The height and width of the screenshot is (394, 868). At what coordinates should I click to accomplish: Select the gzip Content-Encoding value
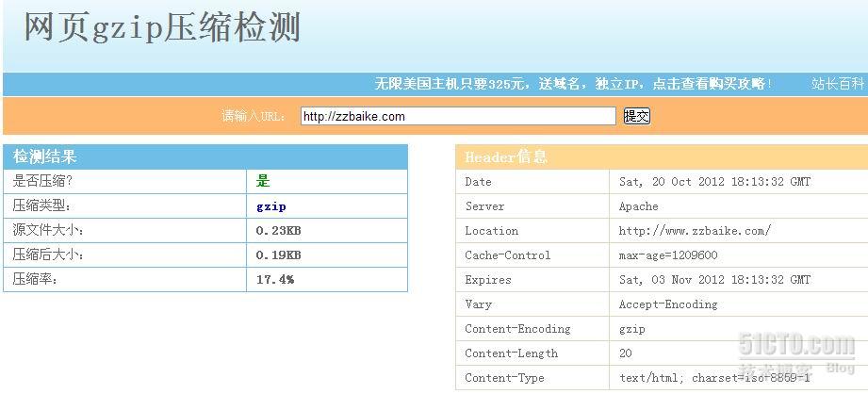pyautogui.click(x=632, y=329)
